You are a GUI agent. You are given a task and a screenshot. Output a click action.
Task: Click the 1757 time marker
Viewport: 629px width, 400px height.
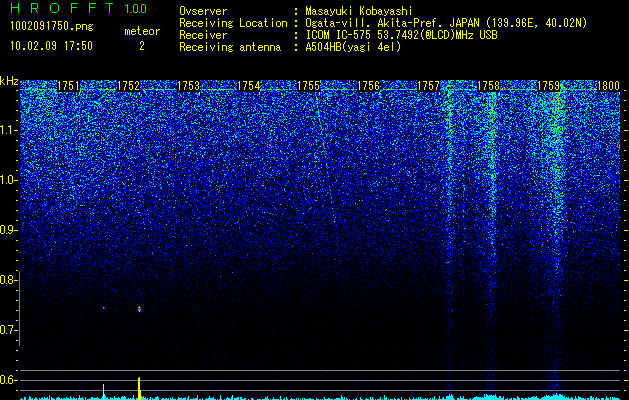[428, 86]
